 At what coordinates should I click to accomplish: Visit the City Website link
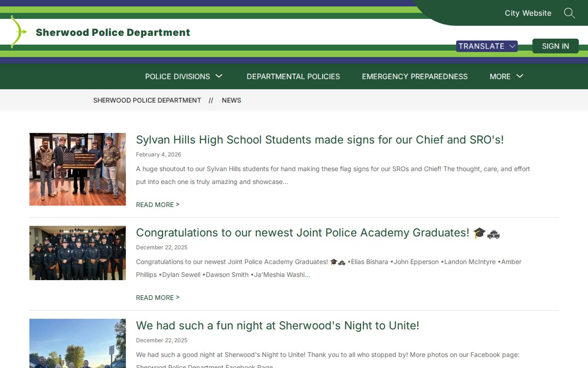pos(528,13)
